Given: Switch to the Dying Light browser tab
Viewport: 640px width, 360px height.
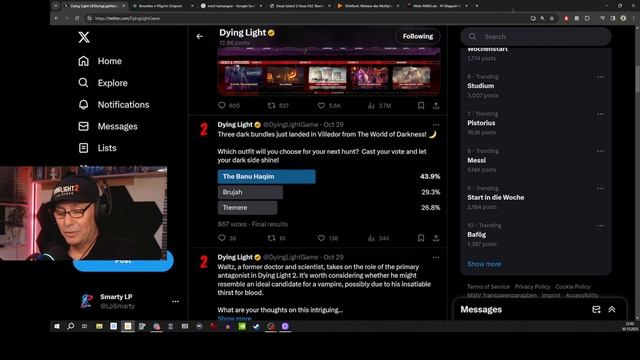Looking at the screenshot, I should click(x=95, y=6).
